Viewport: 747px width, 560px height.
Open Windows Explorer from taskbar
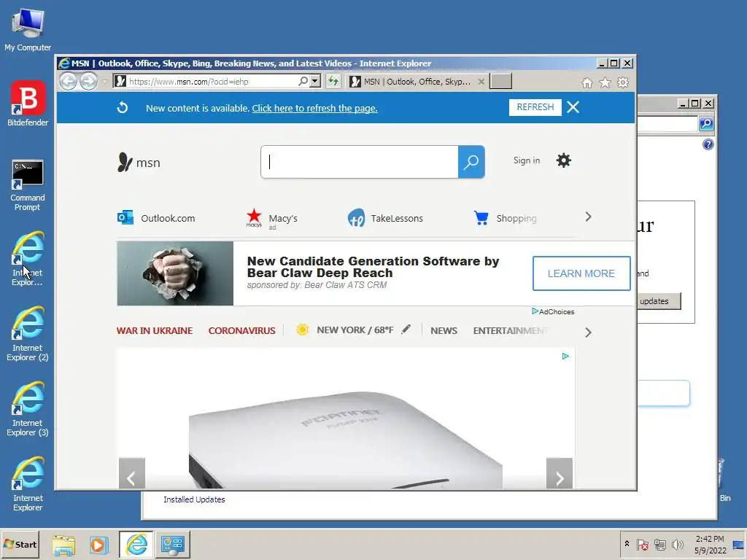63,544
